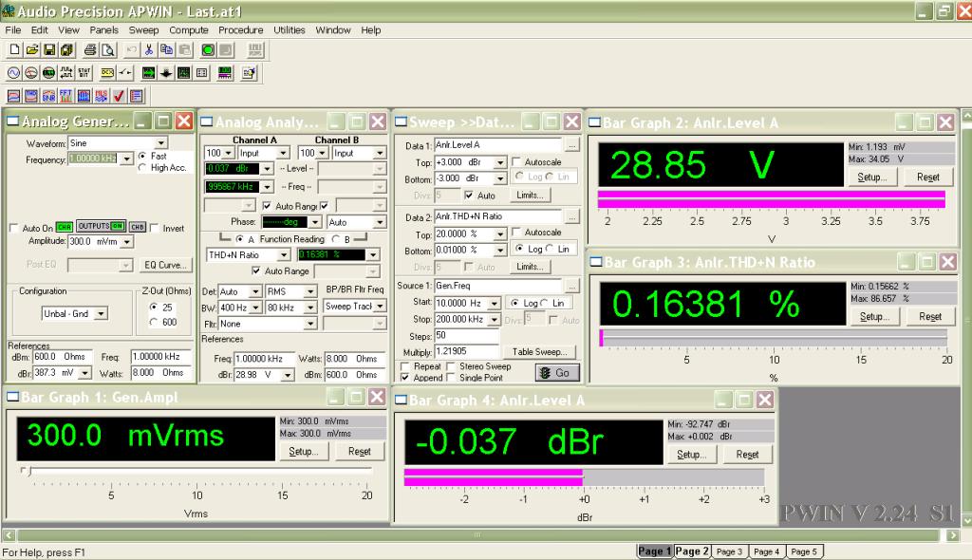Open the Det Auto dropdown
The height and width of the screenshot is (560, 972).
tap(255, 291)
